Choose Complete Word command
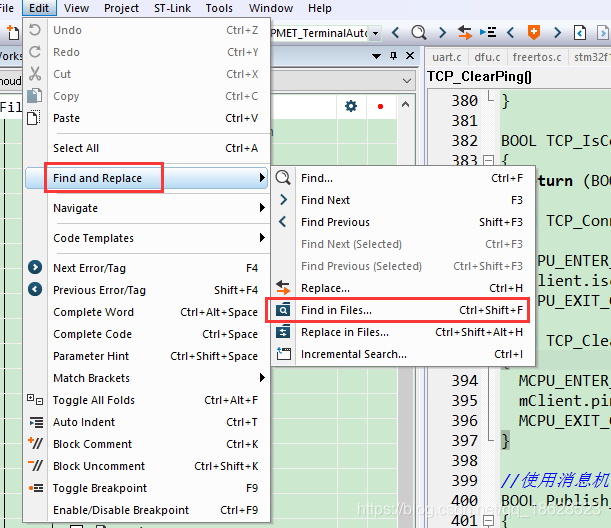The width and height of the screenshot is (611, 528). (146, 312)
